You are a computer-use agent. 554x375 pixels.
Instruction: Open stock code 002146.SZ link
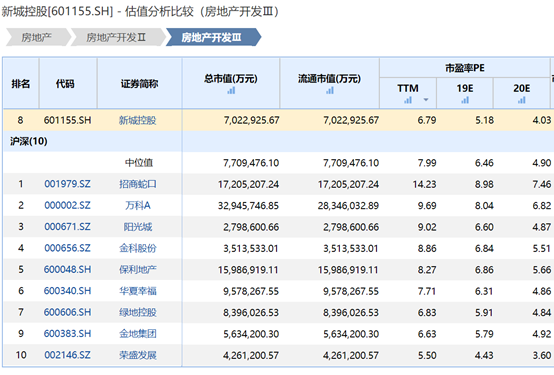point(67,355)
